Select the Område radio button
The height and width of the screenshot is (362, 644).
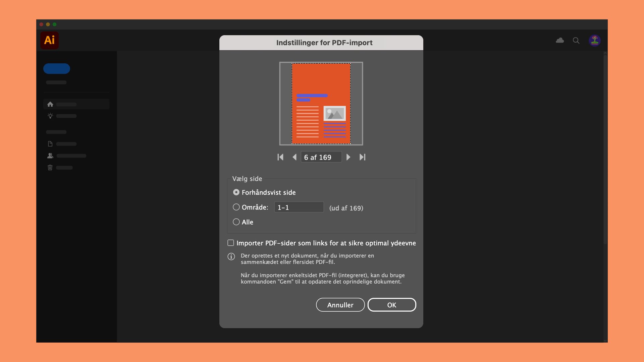coord(236,207)
